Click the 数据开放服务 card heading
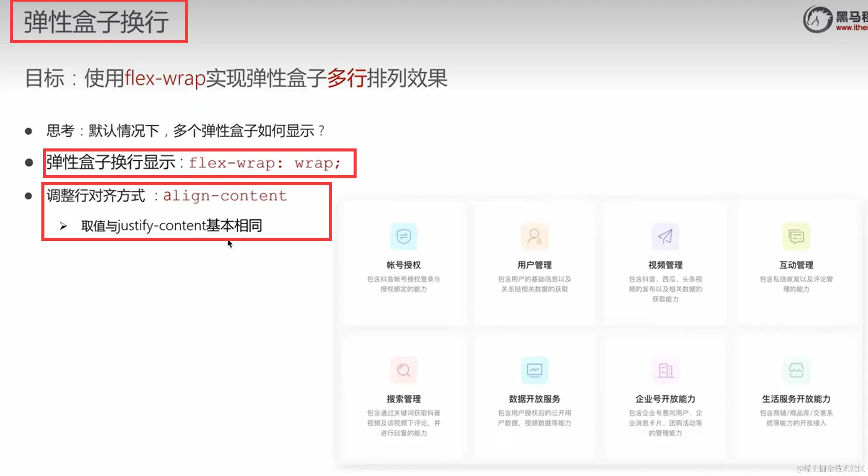 (x=534, y=399)
